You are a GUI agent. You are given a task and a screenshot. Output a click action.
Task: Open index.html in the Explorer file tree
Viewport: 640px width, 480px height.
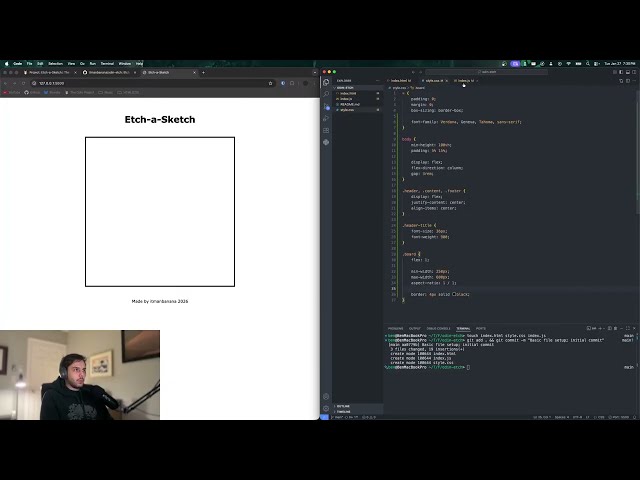(358, 93)
